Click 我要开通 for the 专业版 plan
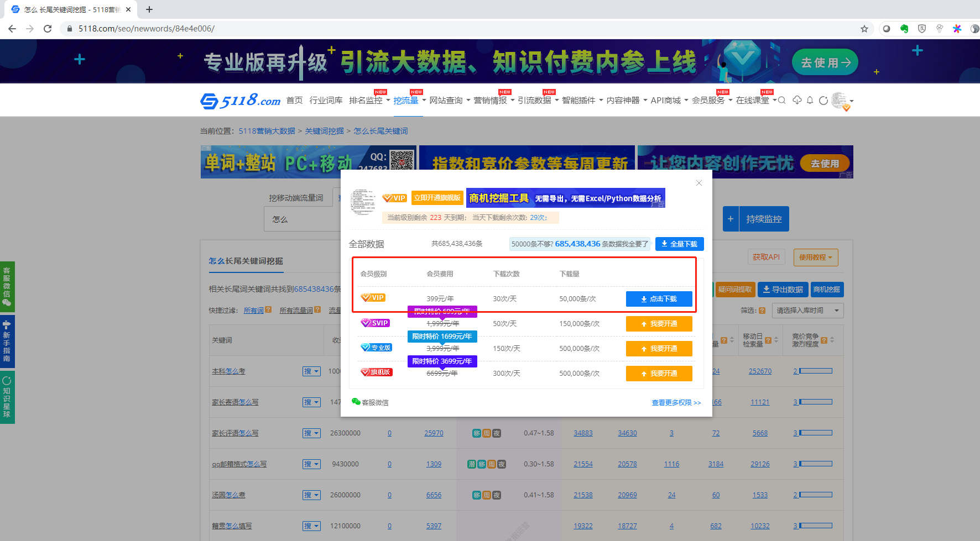Viewport: 980px width, 541px height. tap(659, 349)
